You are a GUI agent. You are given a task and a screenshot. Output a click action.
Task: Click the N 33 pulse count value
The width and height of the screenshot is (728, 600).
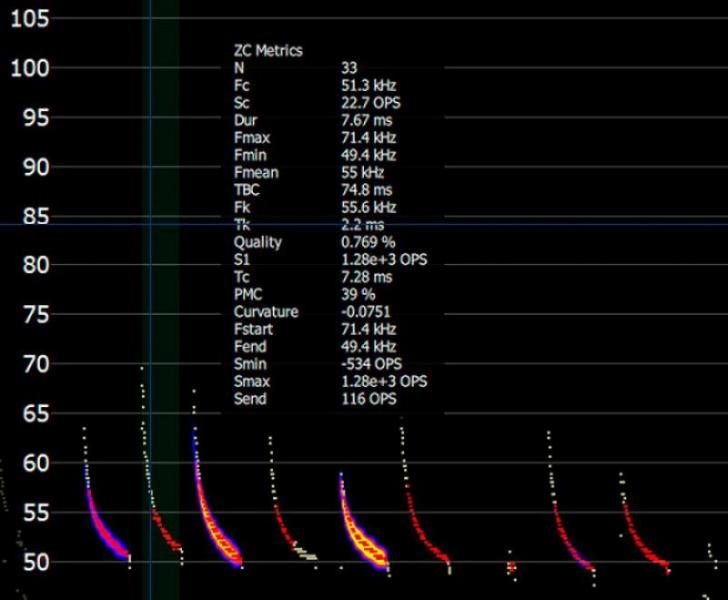click(349, 68)
